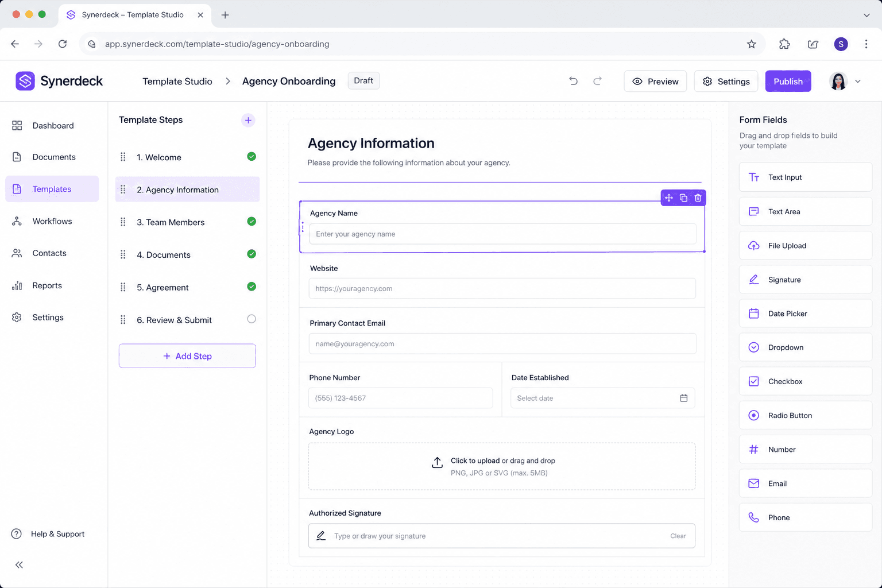The height and width of the screenshot is (588, 882).
Task: Click calendar icon in Date Established field
Action: click(684, 398)
